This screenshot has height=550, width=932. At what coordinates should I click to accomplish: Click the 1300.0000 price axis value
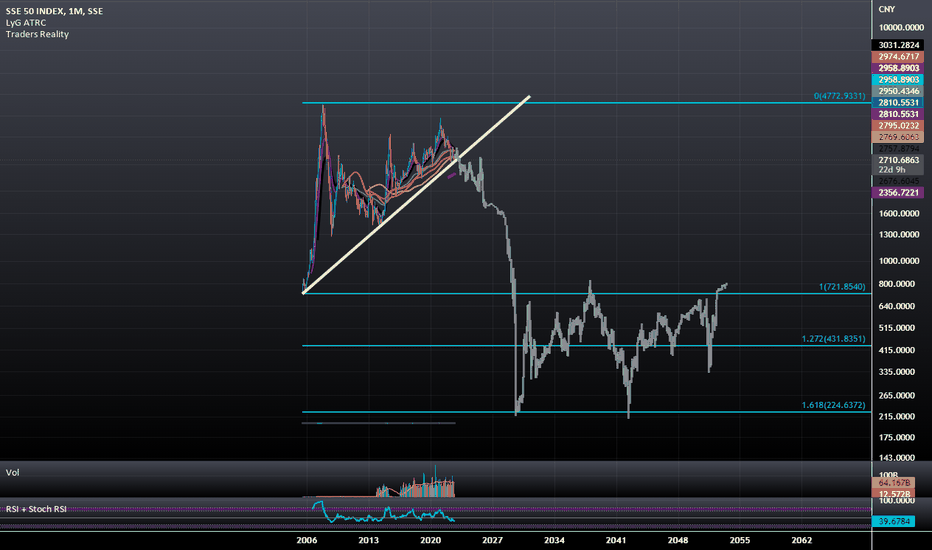(899, 234)
